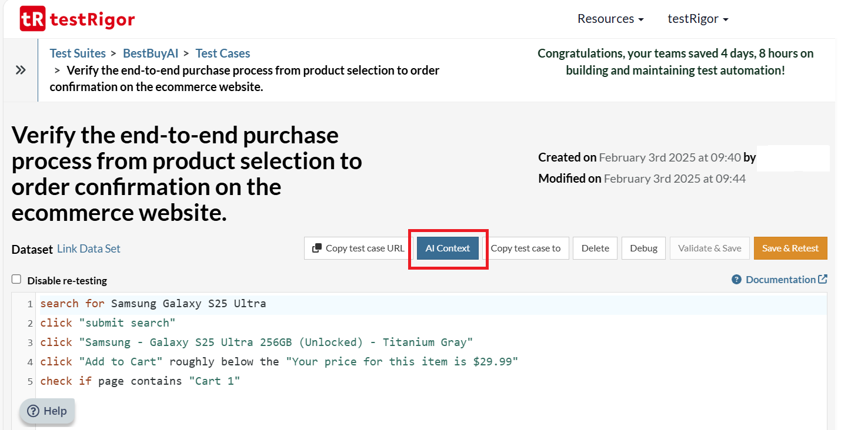868x430 pixels.
Task: Click the Validate & Save button
Action: click(x=709, y=248)
